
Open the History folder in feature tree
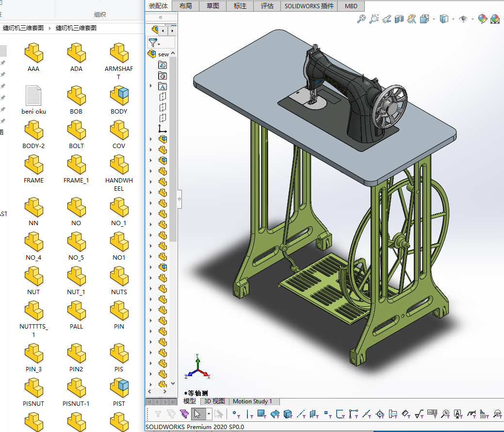click(x=163, y=65)
